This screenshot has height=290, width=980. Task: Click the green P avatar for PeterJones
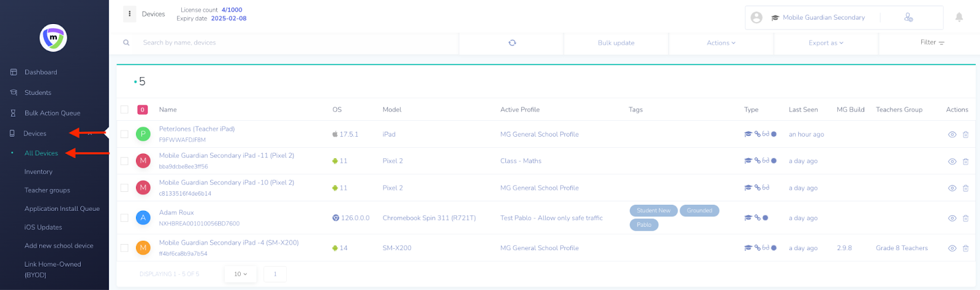click(143, 134)
